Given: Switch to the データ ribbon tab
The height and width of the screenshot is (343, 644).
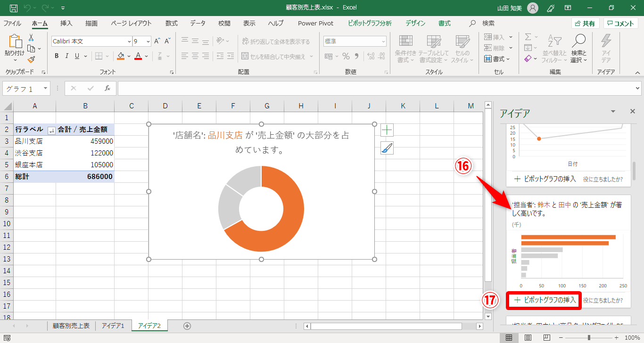Looking at the screenshot, I should pyautogui.click(x=198, y=23).
